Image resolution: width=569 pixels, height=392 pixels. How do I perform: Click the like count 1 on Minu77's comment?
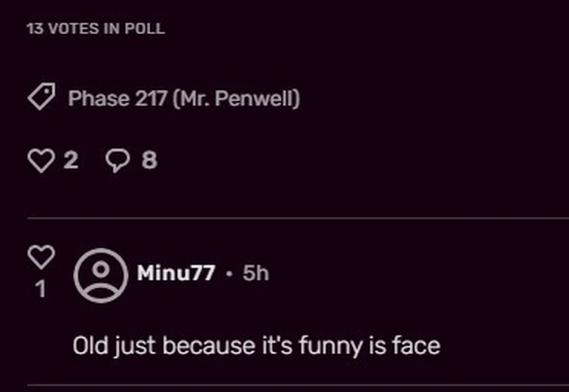tap(41, 289)
